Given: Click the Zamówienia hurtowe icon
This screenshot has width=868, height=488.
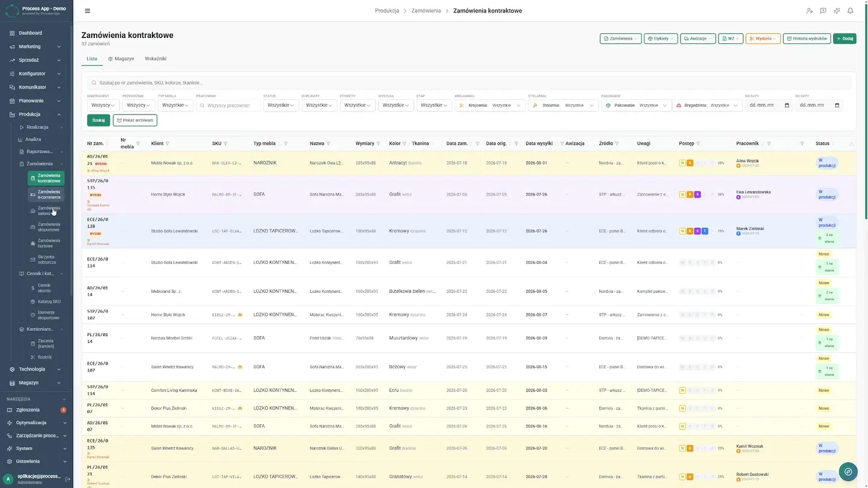Looking at the screenshot, I should [33, 243].
